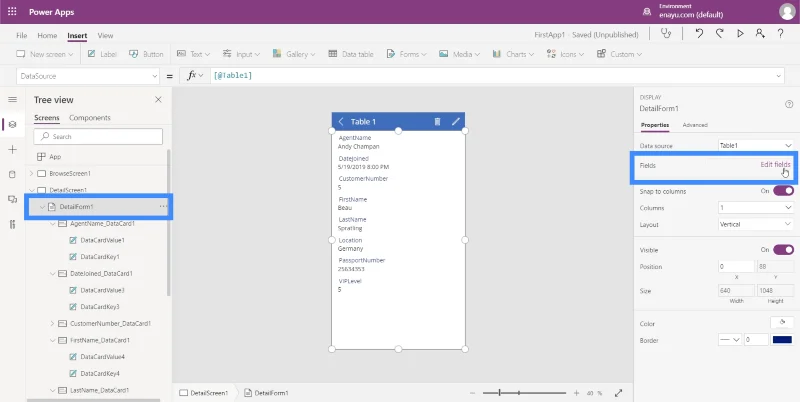Switch to the Advanced properties tab
The width and height of the screenshot is (800, 402).
(695, 124)
